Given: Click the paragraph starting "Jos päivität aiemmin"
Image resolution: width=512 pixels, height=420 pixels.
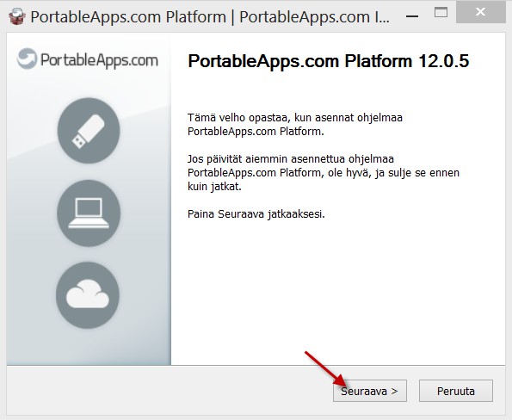Looking at the screenshot, I should pyautogui.click(x=324, y=172).
